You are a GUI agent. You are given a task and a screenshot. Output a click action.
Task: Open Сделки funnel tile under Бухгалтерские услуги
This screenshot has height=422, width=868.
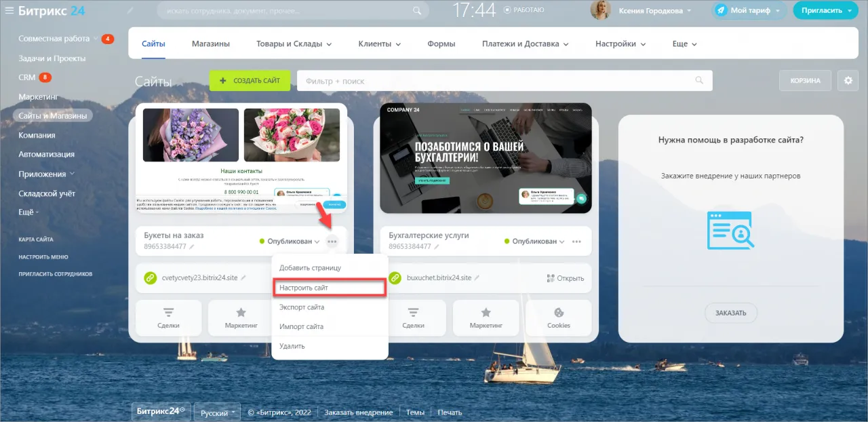[413, 318]
